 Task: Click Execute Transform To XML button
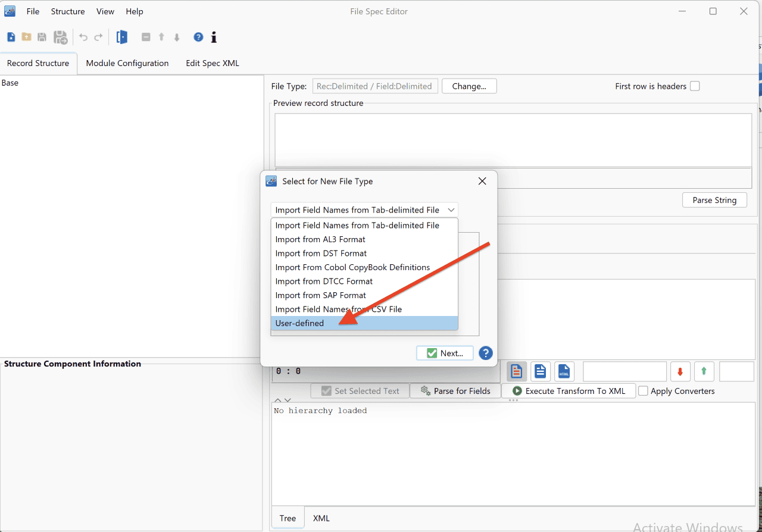569,391
